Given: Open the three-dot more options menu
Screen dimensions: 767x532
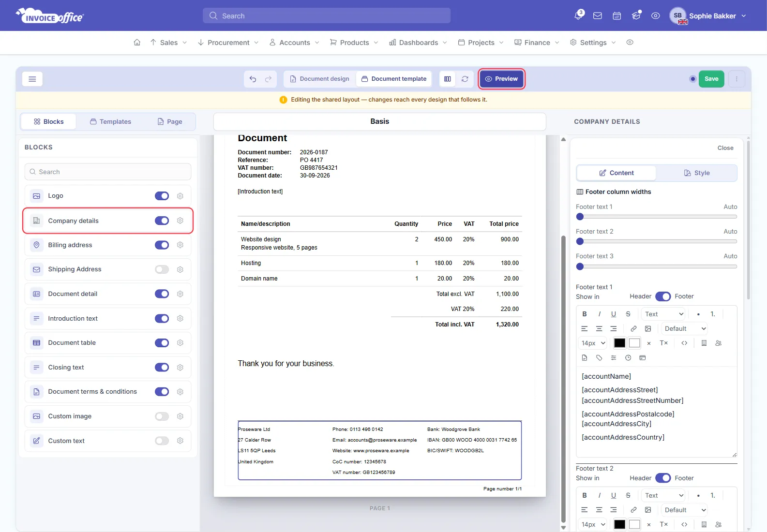Looking at the screenshot, I should coord(737,79).
